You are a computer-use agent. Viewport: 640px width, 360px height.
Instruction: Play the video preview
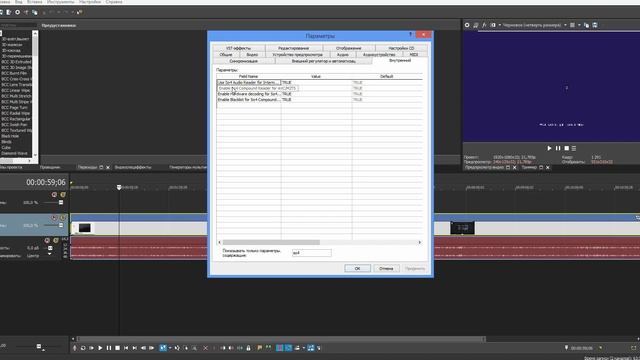549,148
